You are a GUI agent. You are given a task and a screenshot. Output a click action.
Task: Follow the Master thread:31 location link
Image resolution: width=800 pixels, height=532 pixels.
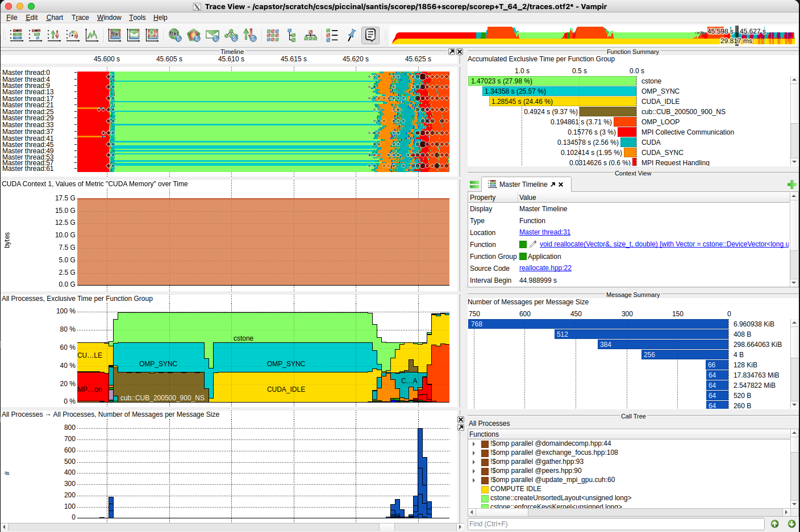pyautogui.click(x=545, y=232)
